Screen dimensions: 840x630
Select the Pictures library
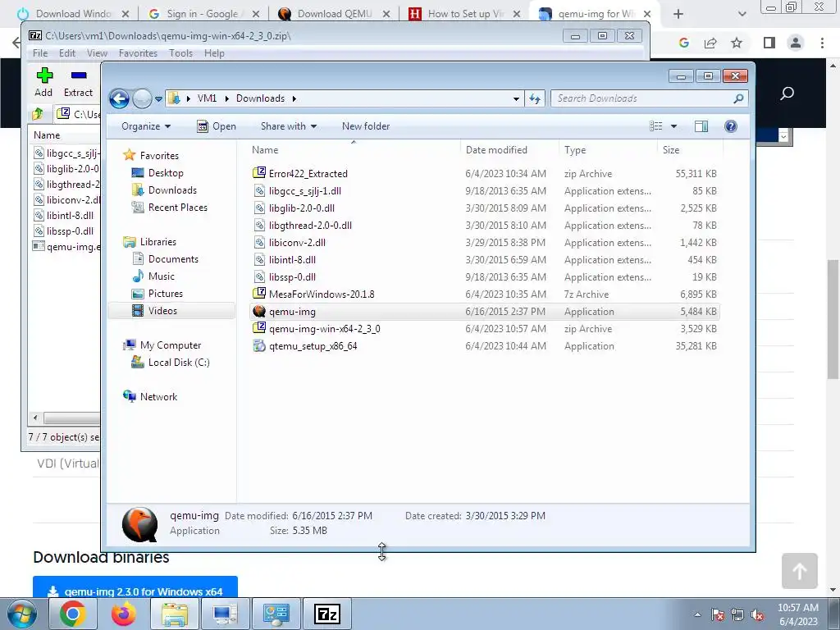pyautogui.click(x=166, y=294)
